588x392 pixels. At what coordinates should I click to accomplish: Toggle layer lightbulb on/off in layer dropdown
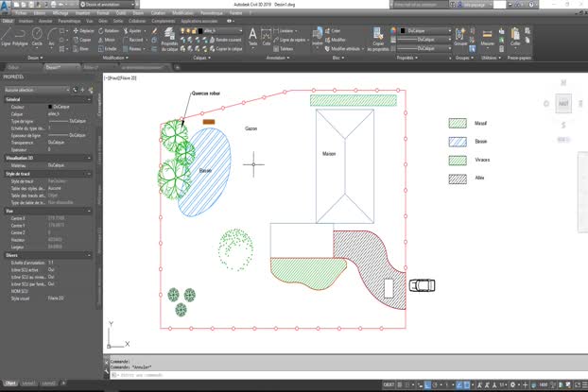coord(183,31)
